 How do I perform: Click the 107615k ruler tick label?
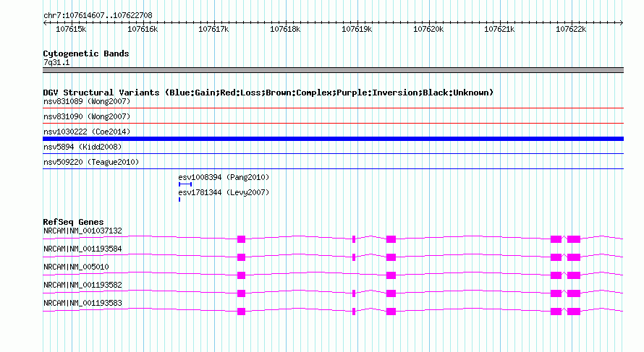71,29
